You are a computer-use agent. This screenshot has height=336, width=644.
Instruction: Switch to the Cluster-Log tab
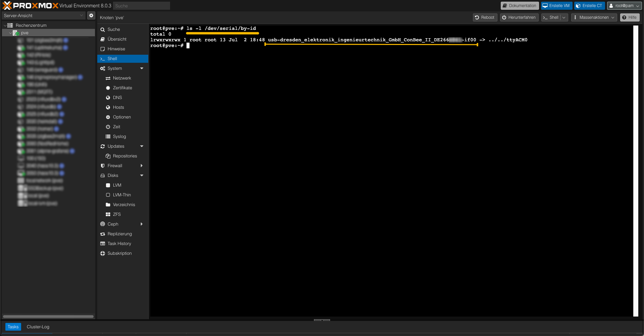[x=38, y=327]
